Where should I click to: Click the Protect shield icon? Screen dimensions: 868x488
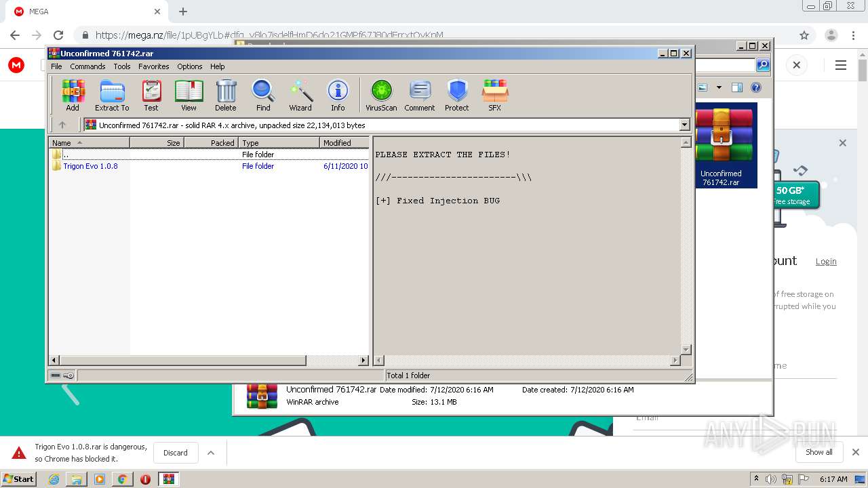pyautogui.click(x=457, y=95)
